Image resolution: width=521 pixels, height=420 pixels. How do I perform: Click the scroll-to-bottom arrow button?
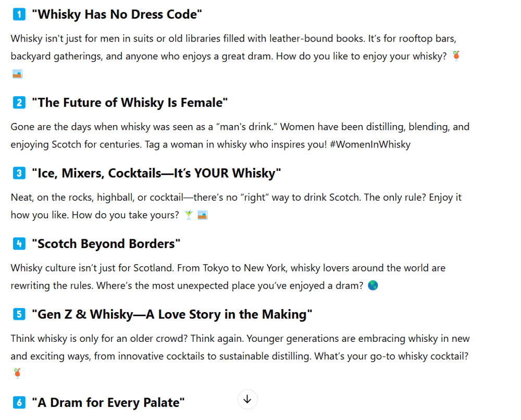pyautogui.click(x=247, y=399)
